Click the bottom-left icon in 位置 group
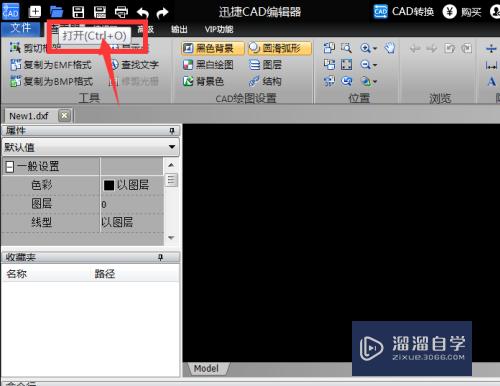 329,81
